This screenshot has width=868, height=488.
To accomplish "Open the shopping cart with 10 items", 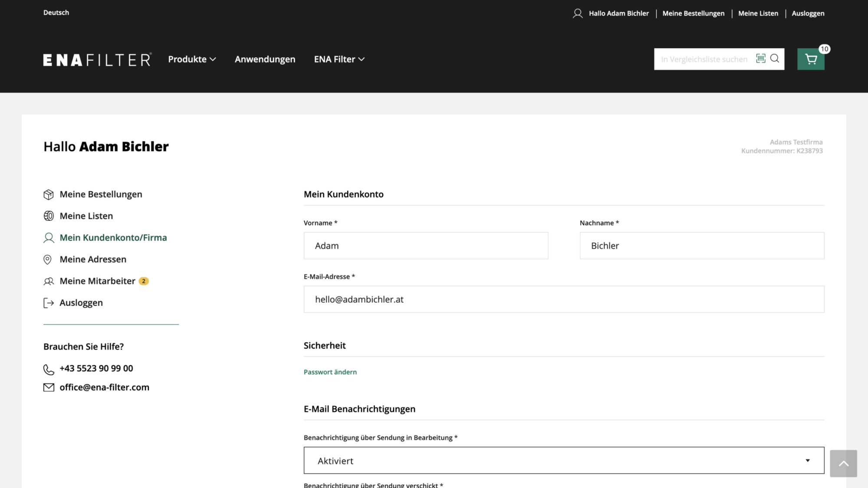I will pos(811,59).
